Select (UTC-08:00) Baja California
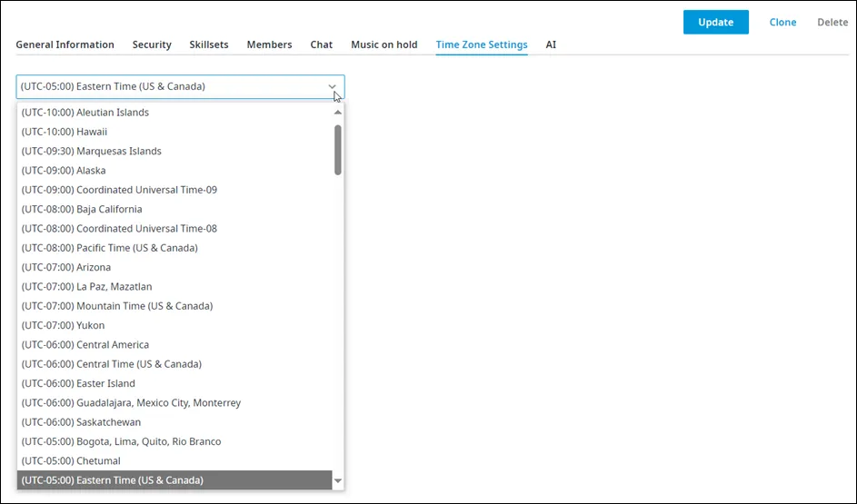 coord(174,210)
